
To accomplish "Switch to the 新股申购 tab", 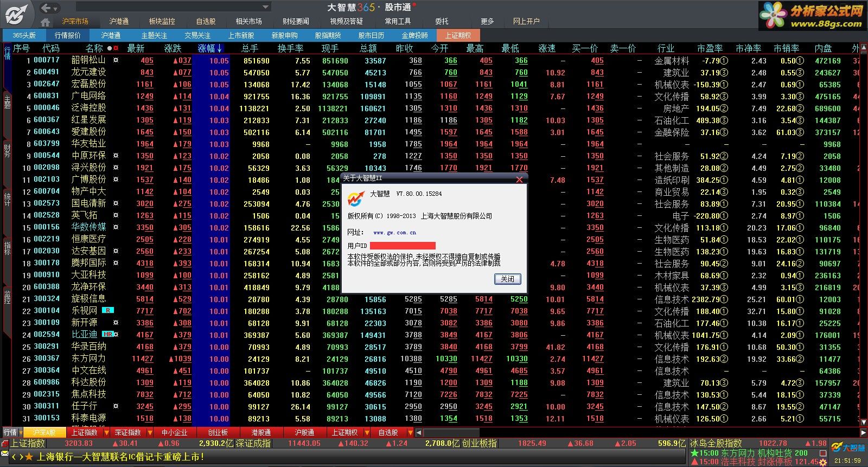I will coord(284,35).
